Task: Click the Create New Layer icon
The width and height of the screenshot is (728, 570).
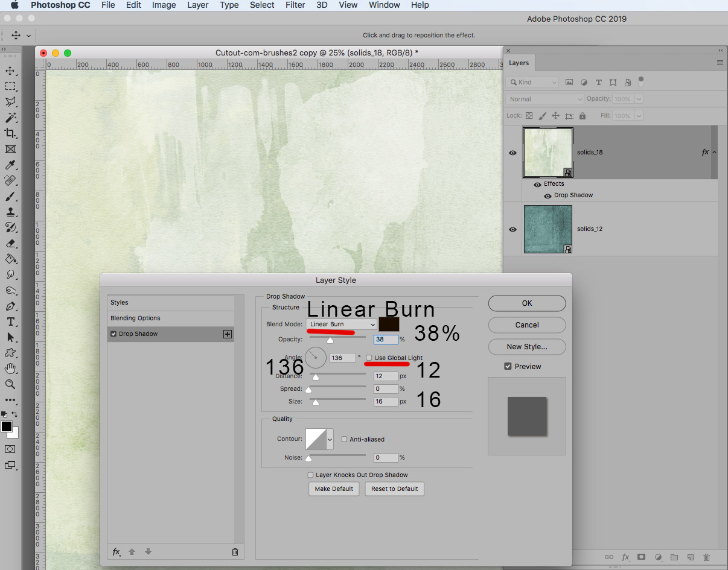Action: (691, 557)
